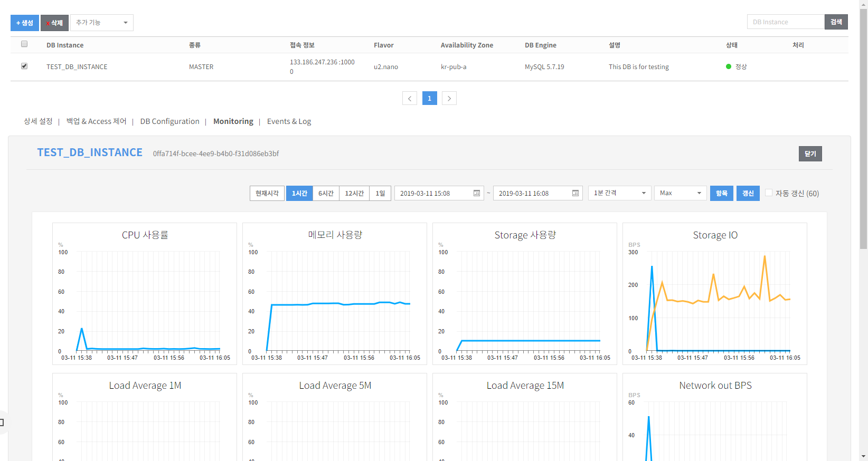Screen dimensions: 868x461
Task: Go to next page arrow
Action: point(449,98)
